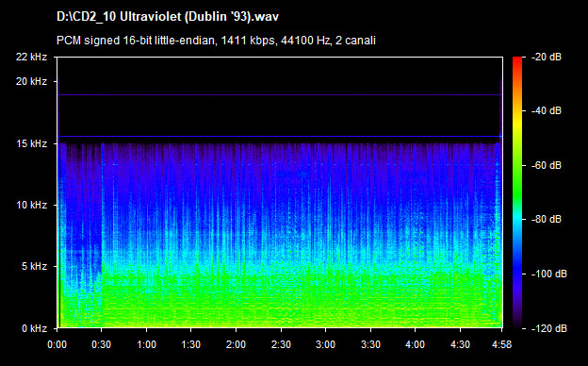Screen dimensions: 588x366
Task: Click the 2:00 time marker
Action: (x=236, y=344)
